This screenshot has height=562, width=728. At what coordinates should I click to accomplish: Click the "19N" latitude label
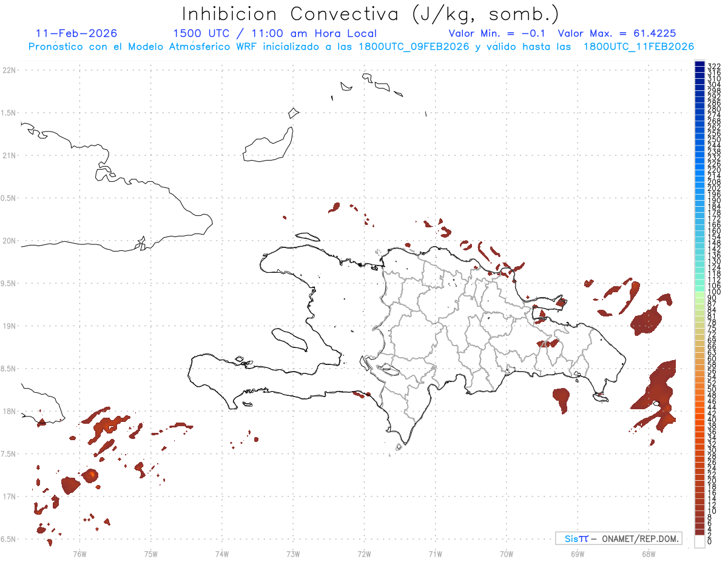8,326
